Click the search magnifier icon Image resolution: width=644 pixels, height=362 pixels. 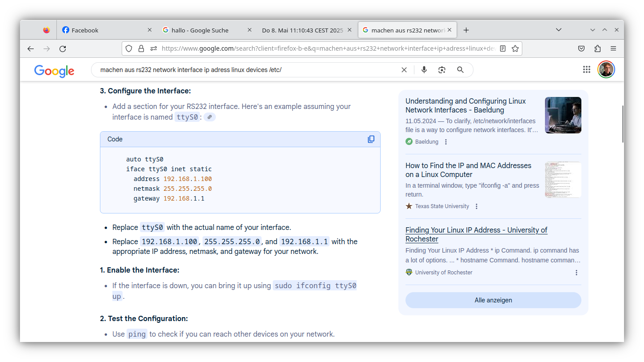click(x=460, y=69)
